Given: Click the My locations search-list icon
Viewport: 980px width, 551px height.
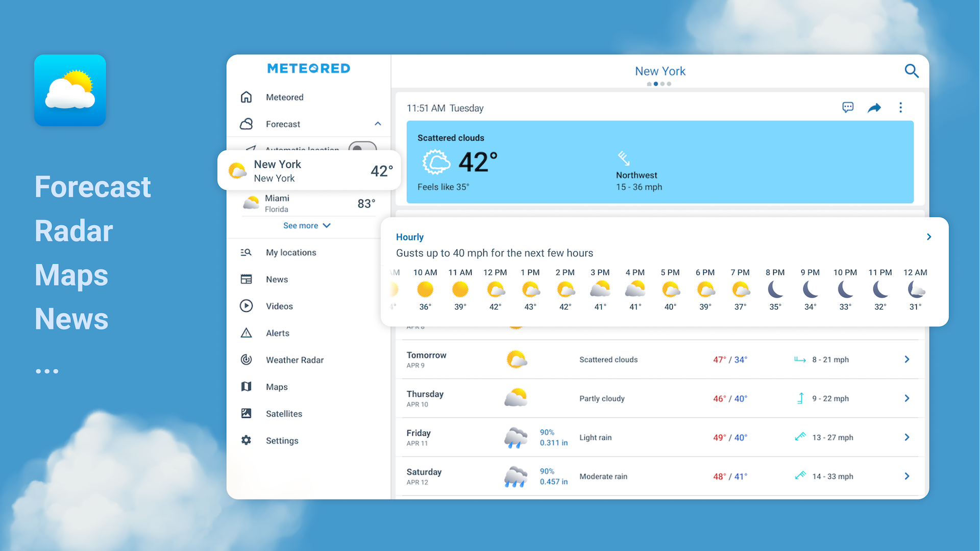Looking at the screenshot, I should tap(247, 253).
